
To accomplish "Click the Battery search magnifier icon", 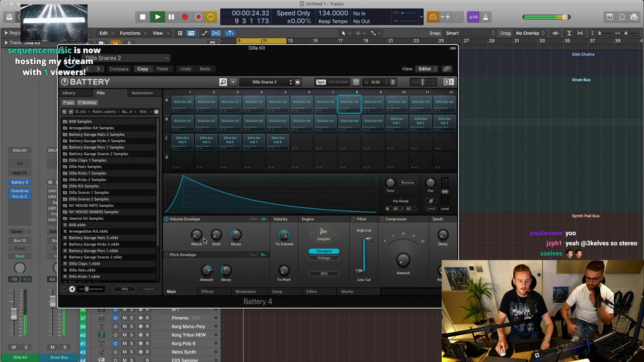I will click(x=223, y=82).
